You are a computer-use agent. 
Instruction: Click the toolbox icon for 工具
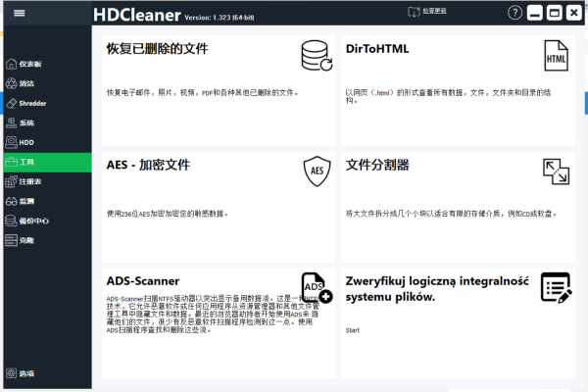11,162
